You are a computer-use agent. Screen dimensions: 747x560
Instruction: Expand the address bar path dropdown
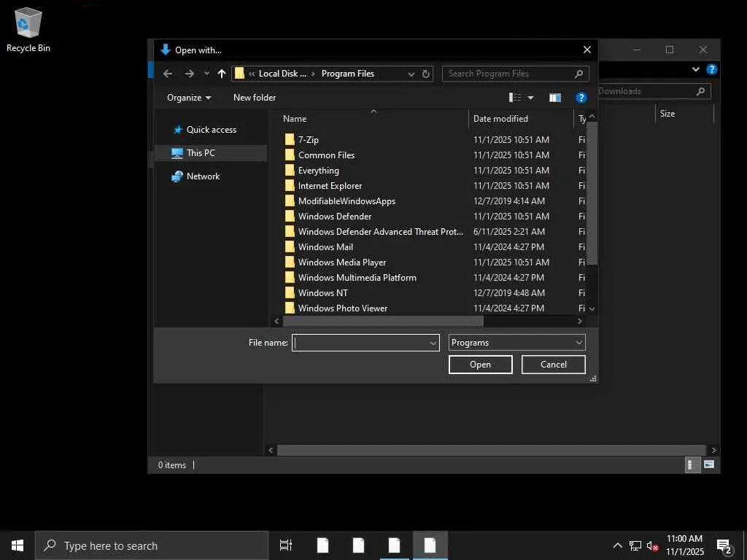click(x=411, y=74)
